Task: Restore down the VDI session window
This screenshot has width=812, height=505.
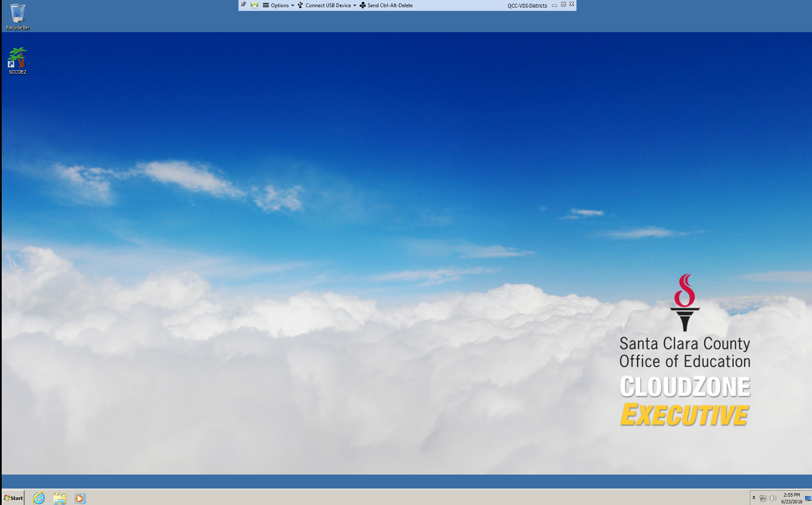Action: [563, 5]
